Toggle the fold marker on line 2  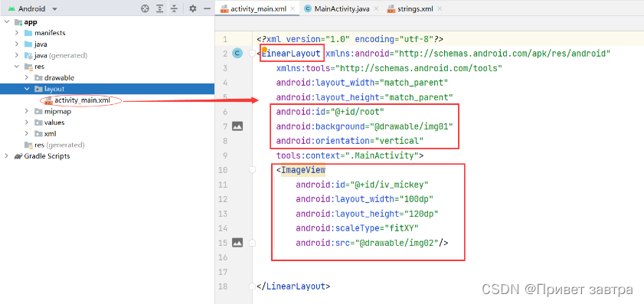click(252, 54)
